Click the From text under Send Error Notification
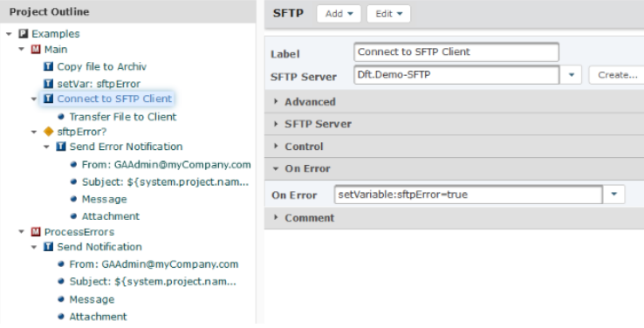Screen dimensions: 644x328 (167, 165)
